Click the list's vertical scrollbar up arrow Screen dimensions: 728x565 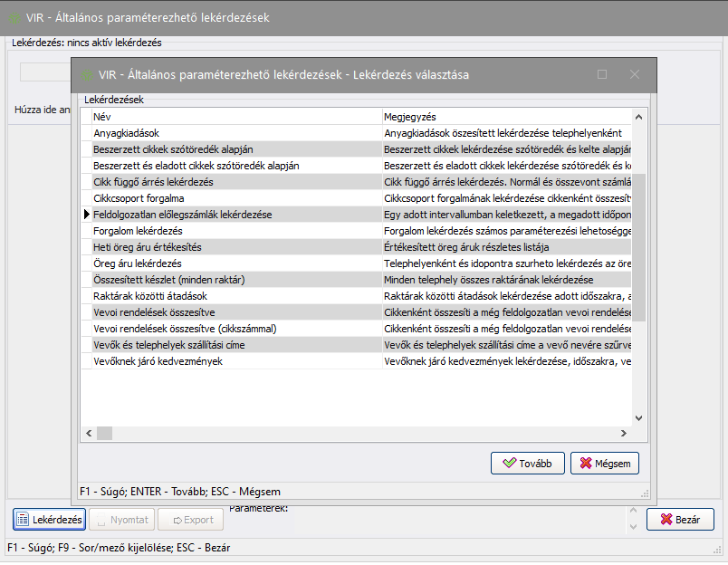tap(638, 117)
